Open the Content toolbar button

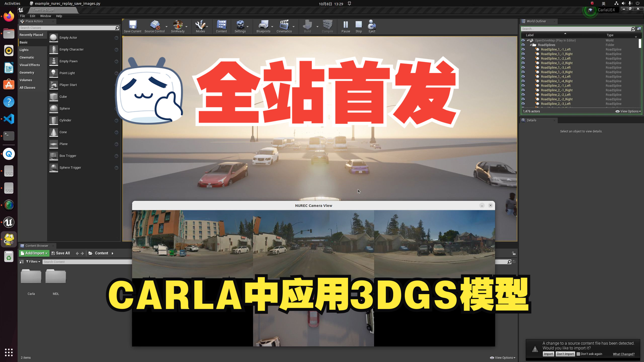[x=221, y=26]
